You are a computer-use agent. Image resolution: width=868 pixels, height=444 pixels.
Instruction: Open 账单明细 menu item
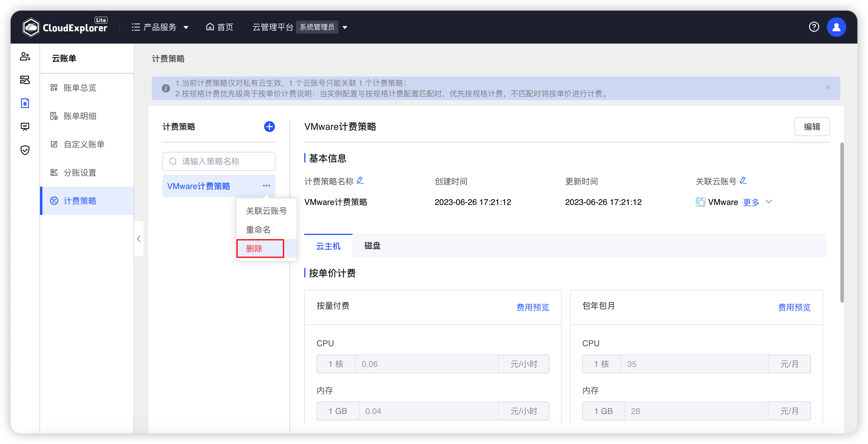[x=87, y=116]
